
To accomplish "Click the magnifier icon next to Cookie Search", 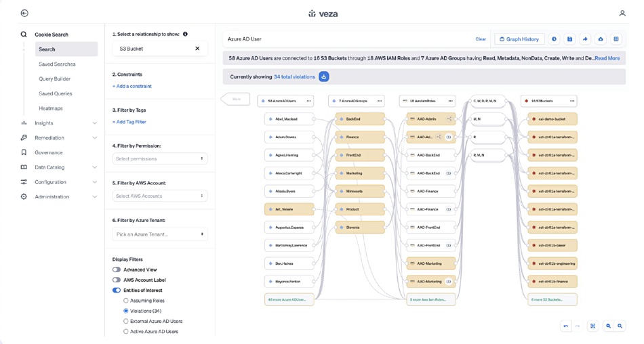I will coord(24,35).
